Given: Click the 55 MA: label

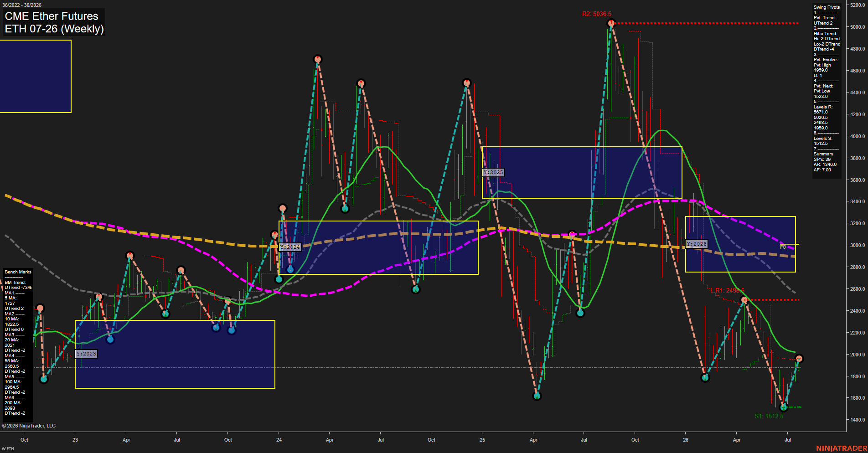Looking at the screenshot, I should tap(12, 361).
